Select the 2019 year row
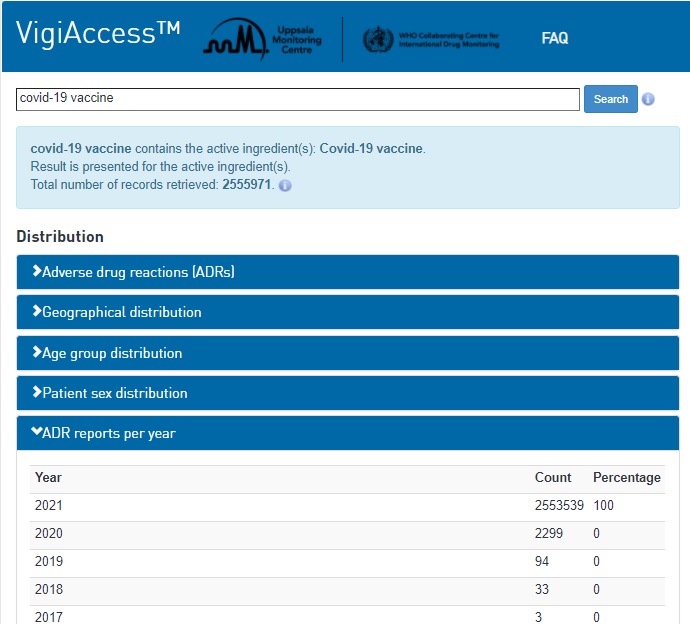This screenshot has width=690, height=624. point(347,562)
